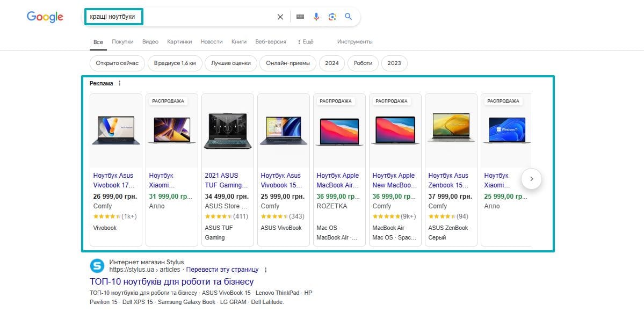The height and width of the screenshot is (319, 644).
Task: Open 'Ноутбук Asus Zenbook 15…' ad link
Action: click(x=449, y=180)
